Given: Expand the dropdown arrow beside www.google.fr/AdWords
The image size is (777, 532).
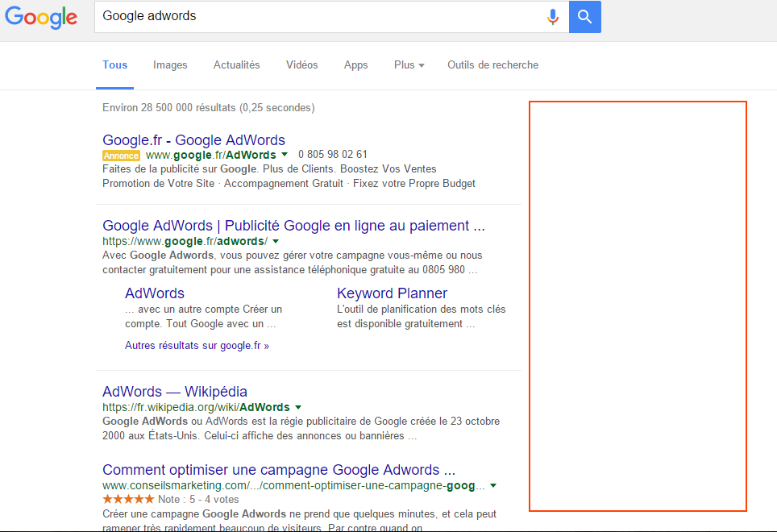Looking at the screenshot, I should point(285,155).
